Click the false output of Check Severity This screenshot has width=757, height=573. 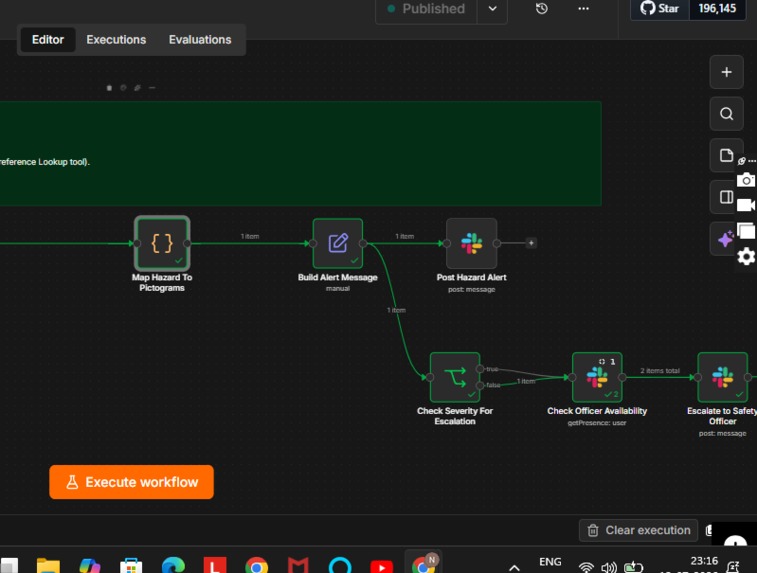click(480, 385)
